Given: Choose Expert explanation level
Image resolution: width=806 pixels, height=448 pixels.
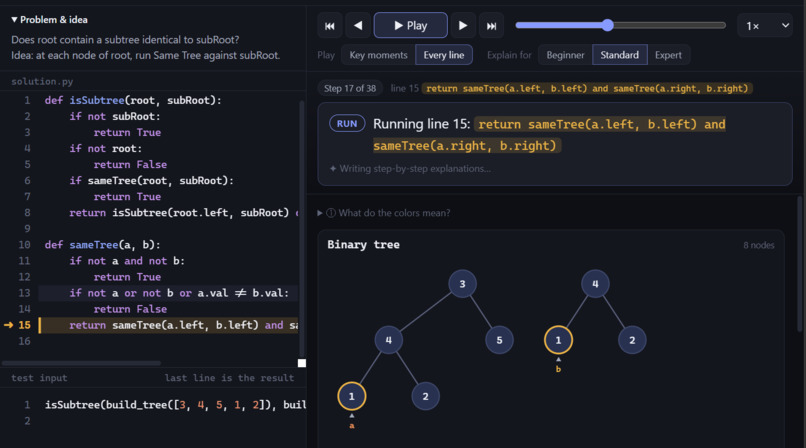Looking at the screenshot, I should pos(668,55).
